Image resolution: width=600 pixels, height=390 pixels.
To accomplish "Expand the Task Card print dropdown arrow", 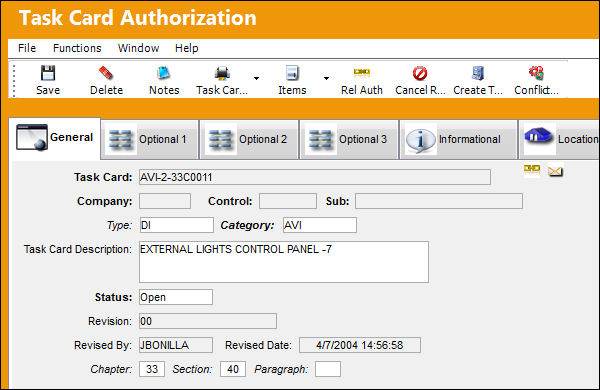I will click(256, 78).
